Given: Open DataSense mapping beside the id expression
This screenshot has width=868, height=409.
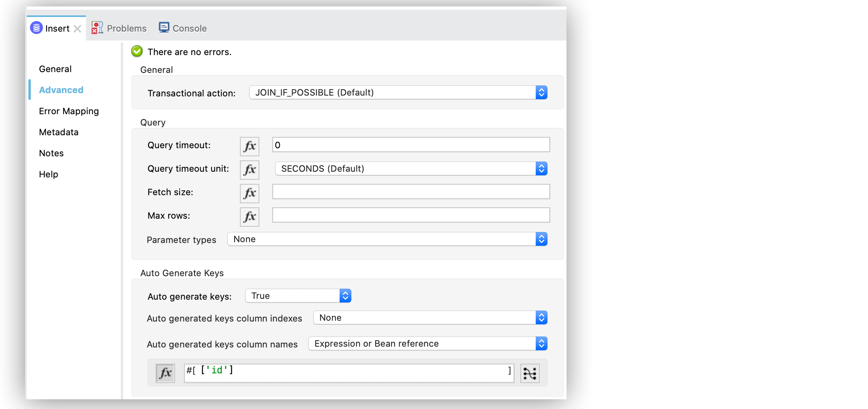Looking at the screenshot, I should [530, 373].
